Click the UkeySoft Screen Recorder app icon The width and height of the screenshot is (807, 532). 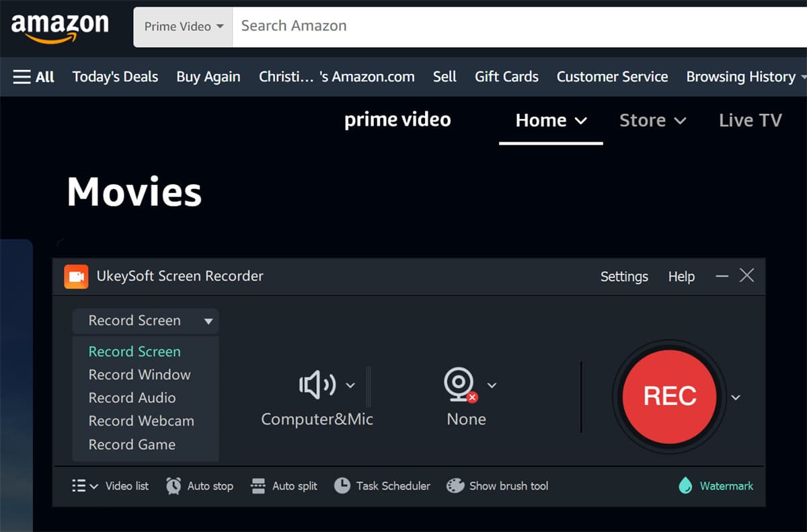coord(76,276)
